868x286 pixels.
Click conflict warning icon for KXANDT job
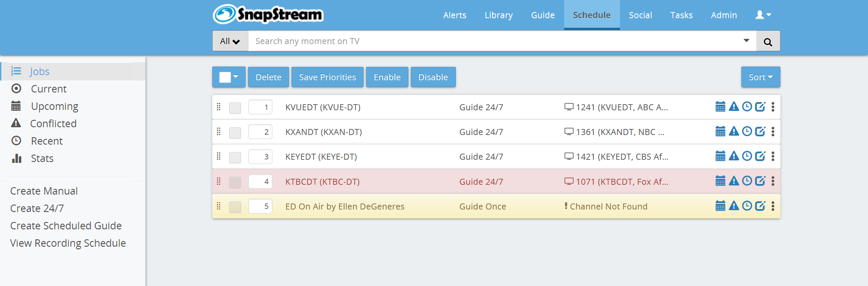(734, 131)
